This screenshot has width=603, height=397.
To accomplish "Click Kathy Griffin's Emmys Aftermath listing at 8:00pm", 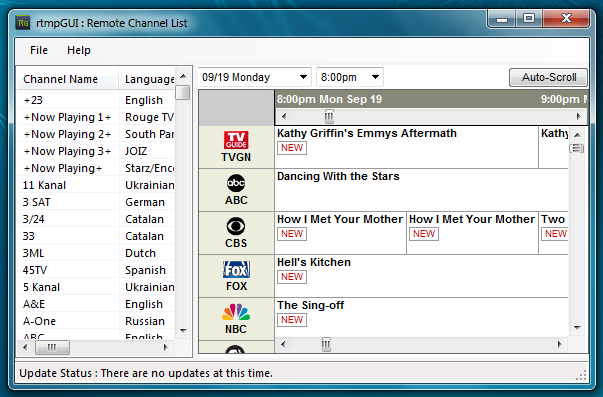I will click(x=406, y=147).
